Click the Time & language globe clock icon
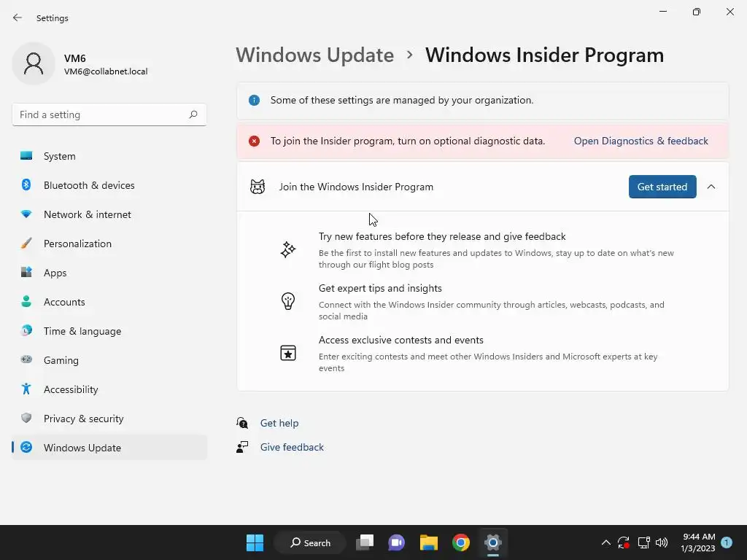747x560 pixels. tap(26, 330)
